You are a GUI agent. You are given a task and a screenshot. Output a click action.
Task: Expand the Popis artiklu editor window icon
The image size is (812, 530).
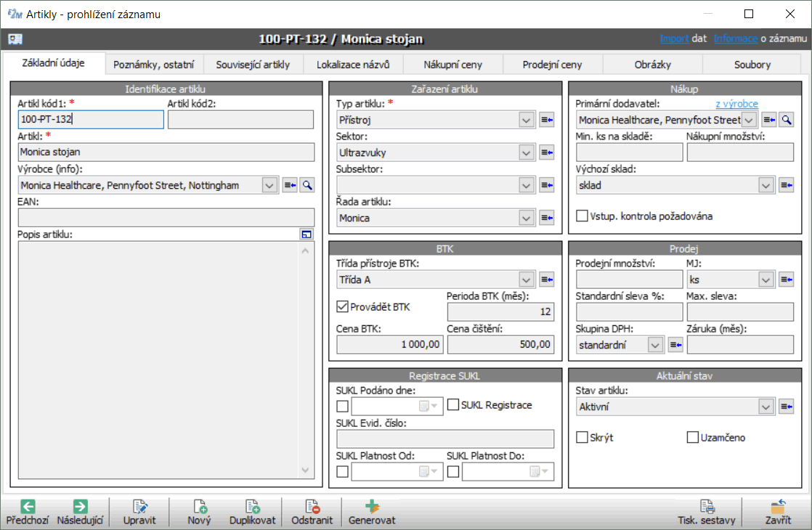(x=306, y=234)
